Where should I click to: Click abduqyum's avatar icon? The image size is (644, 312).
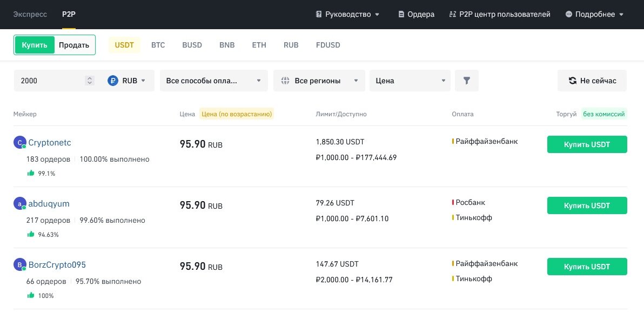pos(19,204)
